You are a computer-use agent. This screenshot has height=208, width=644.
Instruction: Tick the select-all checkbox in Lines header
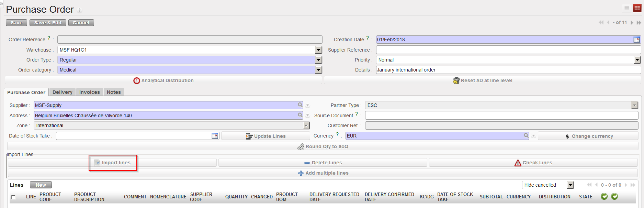coord(13,197)
